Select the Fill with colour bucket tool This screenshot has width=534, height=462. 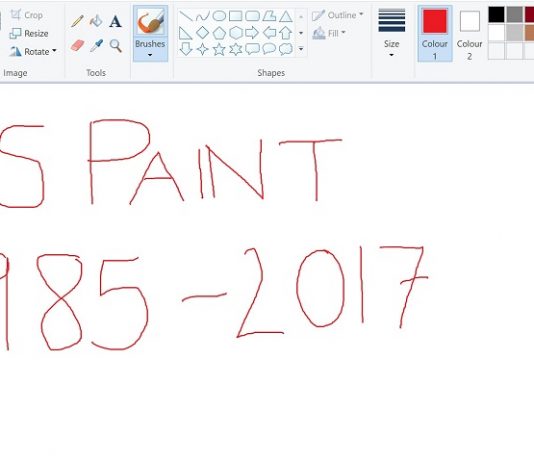(x=96, y=21)
